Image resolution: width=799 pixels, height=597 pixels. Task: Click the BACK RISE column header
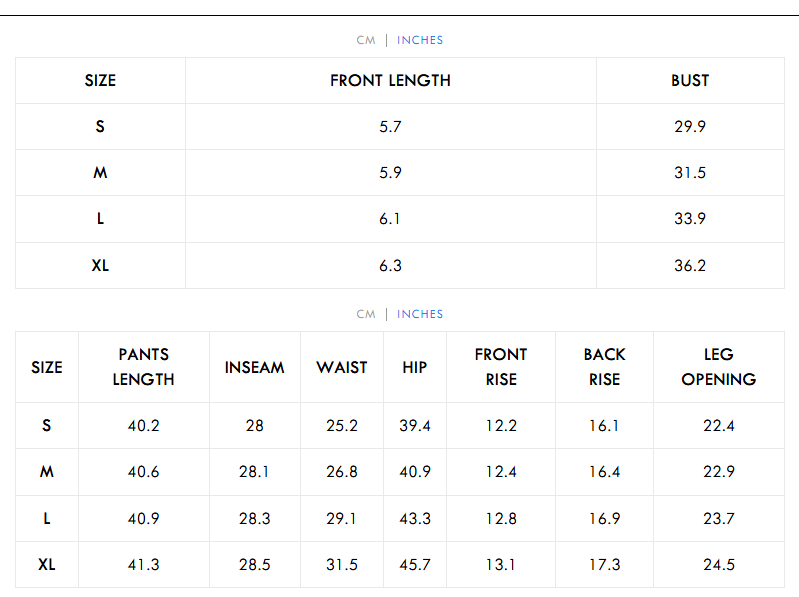tap(604, 367)
